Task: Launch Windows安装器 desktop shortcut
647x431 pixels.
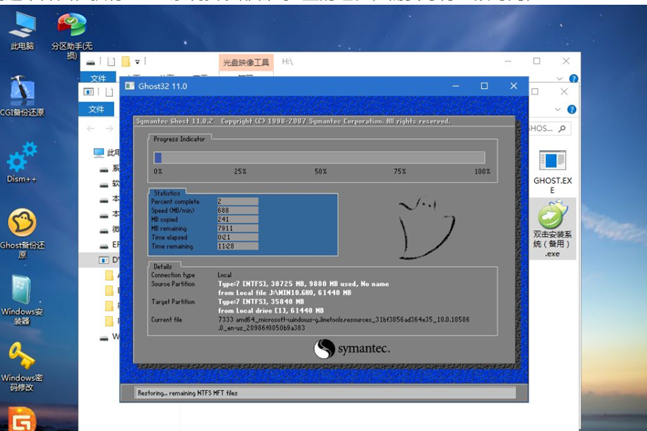Action: 22,299
